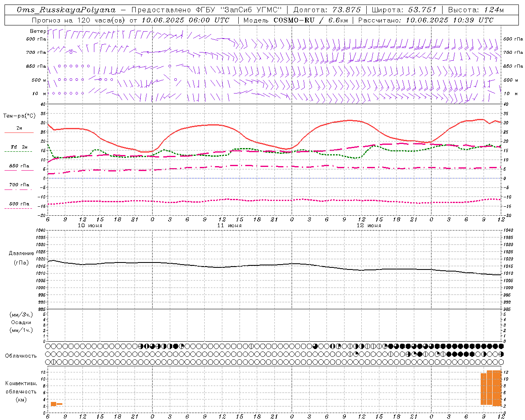Click the Ветер wind section label
This screenshot has width=525, height=420.
[x=38, y=31]
